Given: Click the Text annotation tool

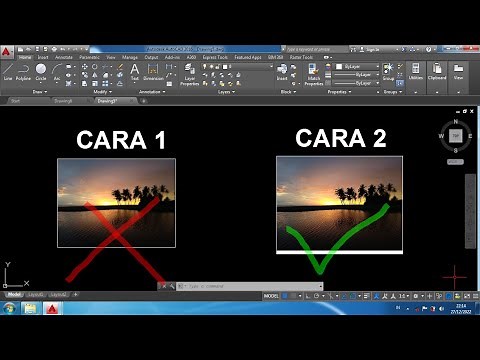Looking at the screenshot, I should pos(135,72).
